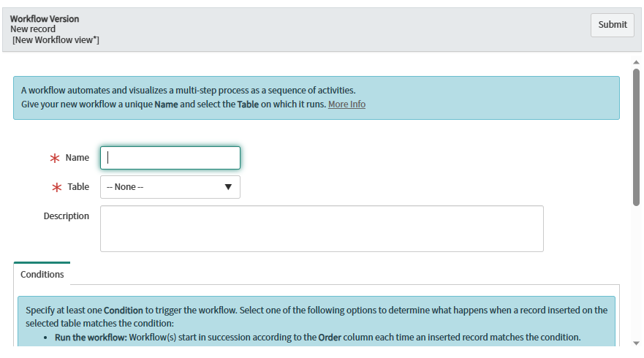
Task: Click the Table dropdown arrow
Action: tap(228, 187)
